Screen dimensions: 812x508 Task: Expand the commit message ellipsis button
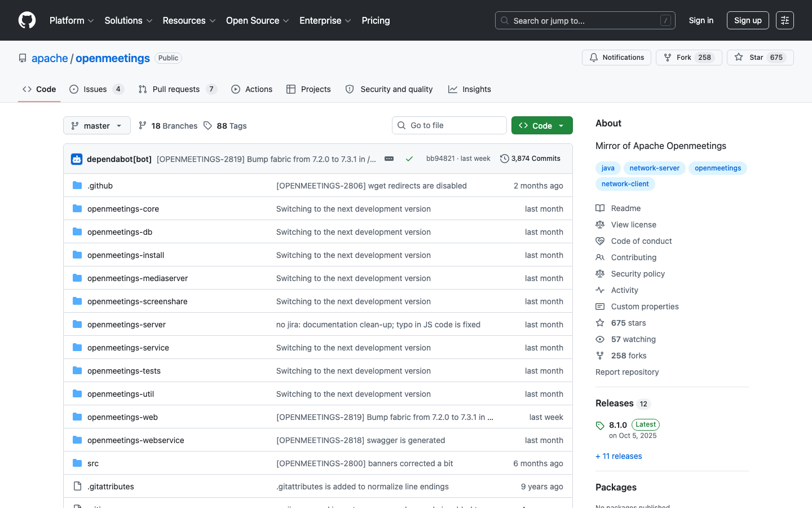pos(389,159)
